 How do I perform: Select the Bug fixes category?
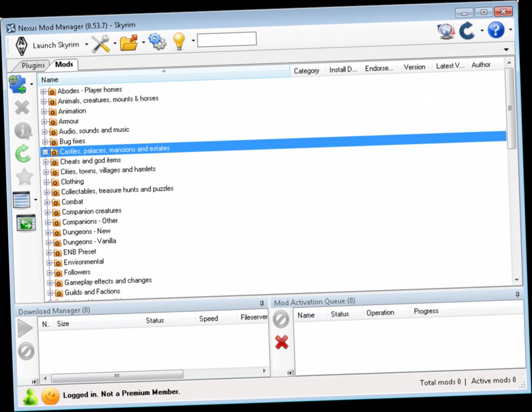[72, 141]
